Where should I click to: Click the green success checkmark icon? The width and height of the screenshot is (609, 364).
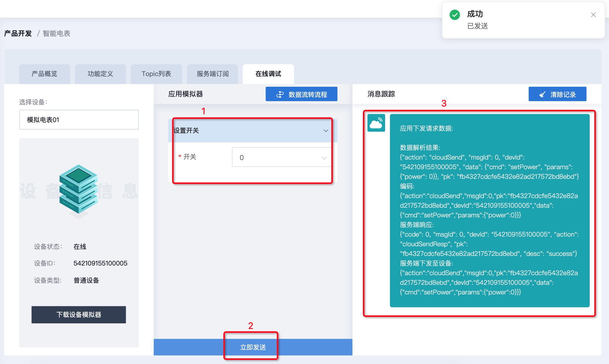tap(454, 15)
